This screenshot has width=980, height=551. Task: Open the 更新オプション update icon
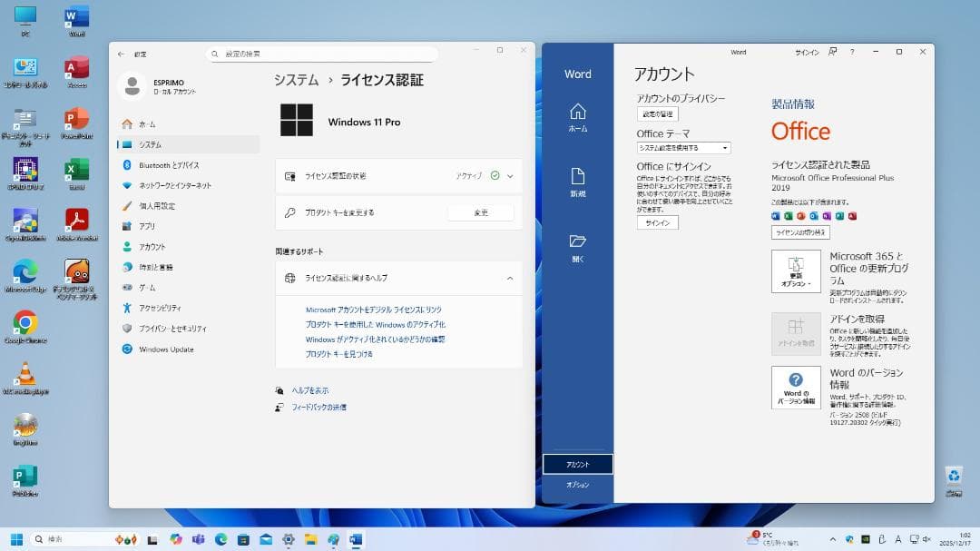click(796, 271)
